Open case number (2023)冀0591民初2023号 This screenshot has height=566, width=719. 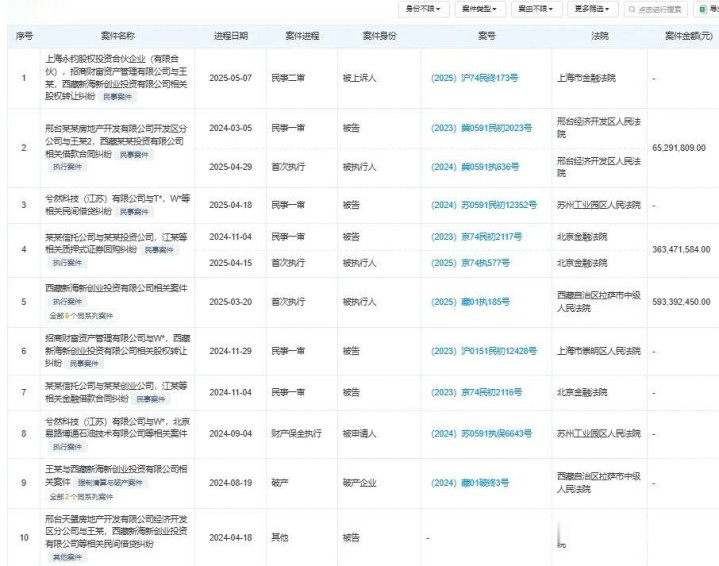[x=481, y=128]
